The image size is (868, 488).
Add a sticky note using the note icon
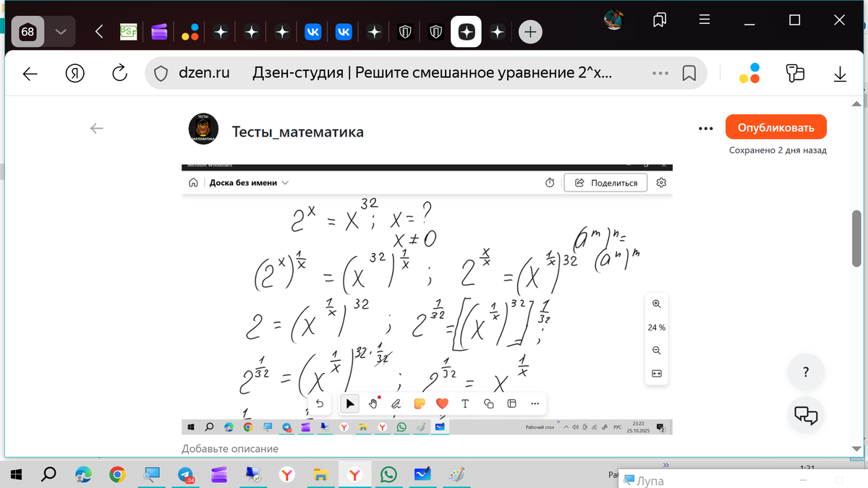[420, 403]
